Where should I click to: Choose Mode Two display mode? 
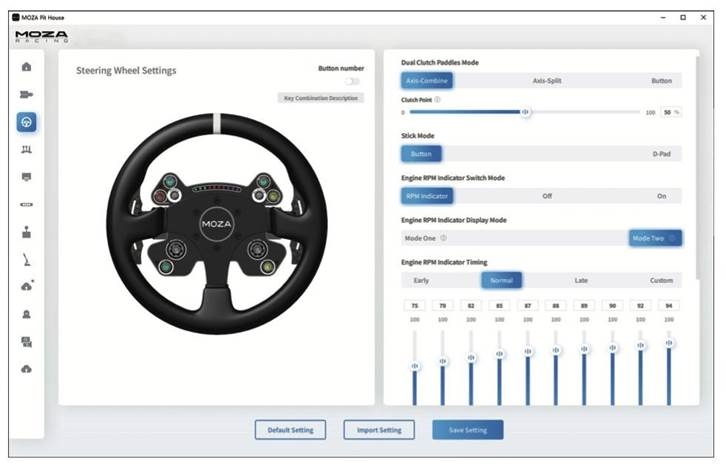pyautogui.click(x=655, y=238)
